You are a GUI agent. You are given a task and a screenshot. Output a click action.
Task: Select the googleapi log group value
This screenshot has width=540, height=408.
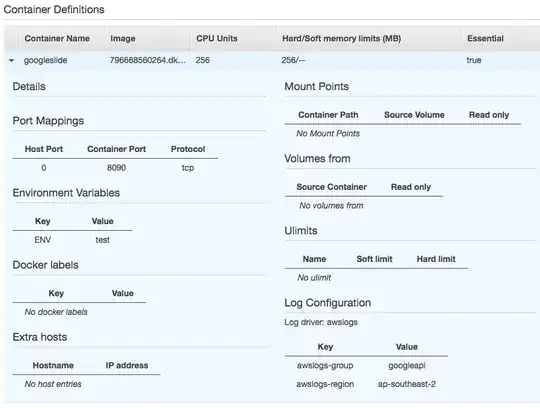click(407, 366)
